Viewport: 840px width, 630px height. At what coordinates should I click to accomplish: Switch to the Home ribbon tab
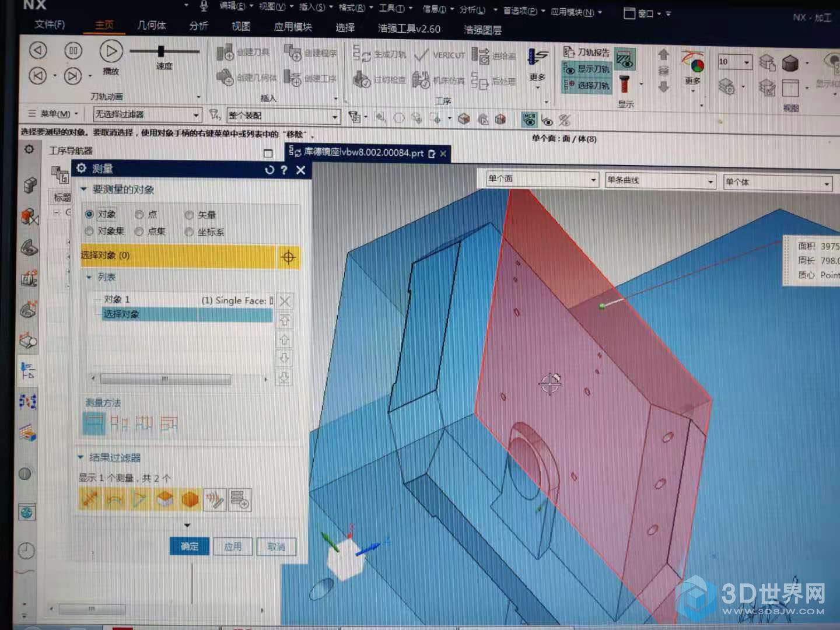point(104,25)
